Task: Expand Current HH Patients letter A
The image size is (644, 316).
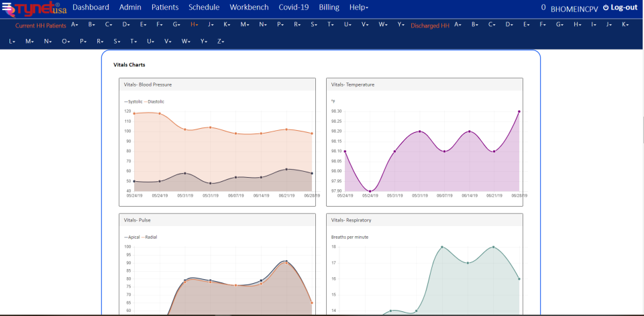Action: click(74, 25)
